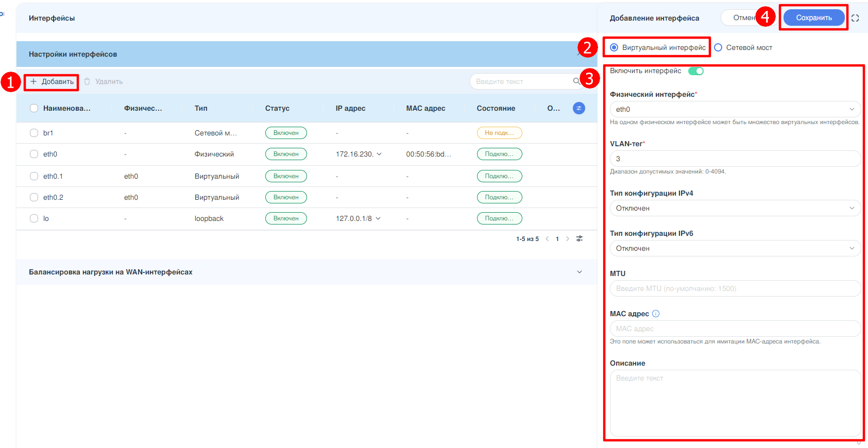The height and width of the screenshot is (448, 868).
Task: Click the Подклю... state badge for eth0.1
Action: [x=499, y=176]
